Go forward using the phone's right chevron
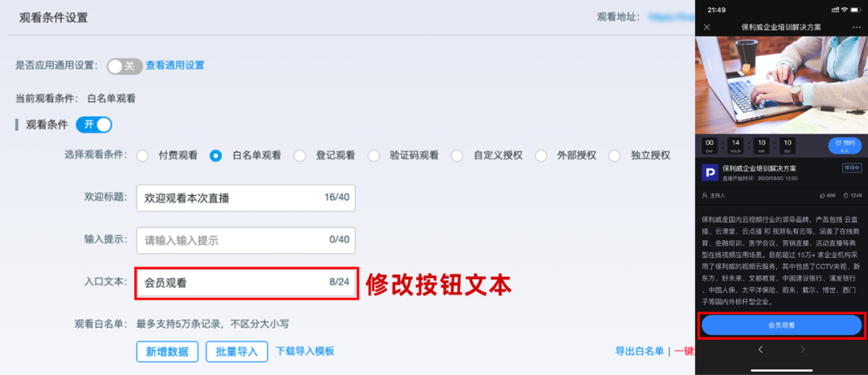868x375 pixels. (x=802, y=349)
